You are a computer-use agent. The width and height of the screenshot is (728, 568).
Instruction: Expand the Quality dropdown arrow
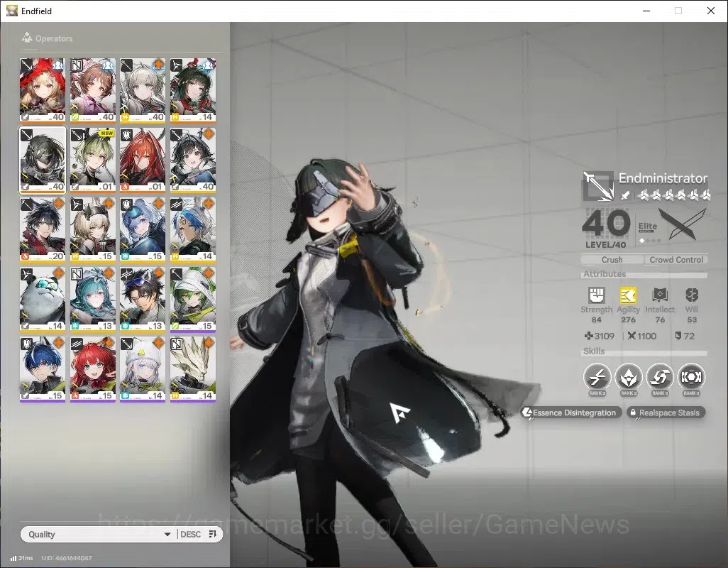point(167,535)
